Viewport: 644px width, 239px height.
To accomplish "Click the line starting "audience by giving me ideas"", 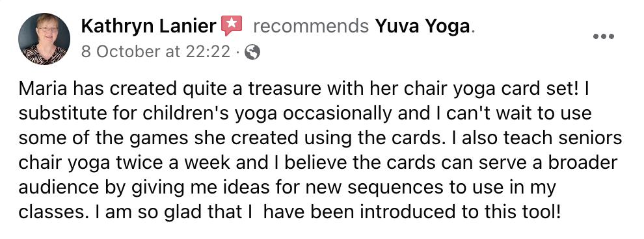I will point(288,187).
